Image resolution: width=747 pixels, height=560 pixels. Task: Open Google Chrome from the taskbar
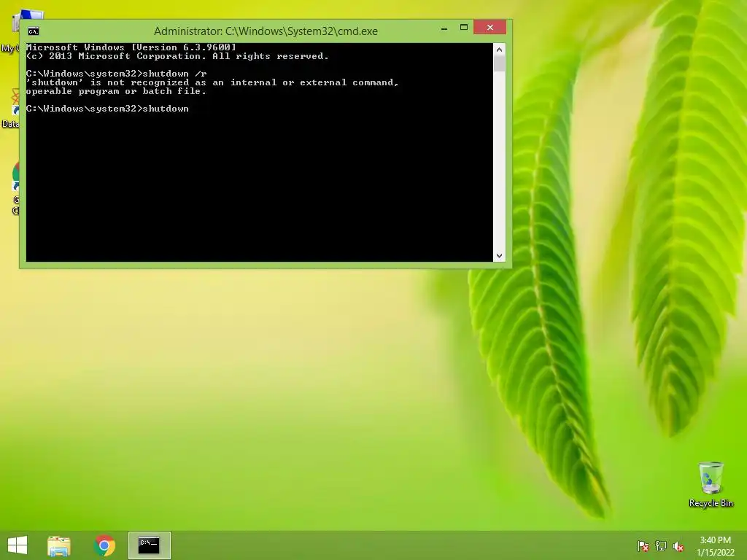[104, 545]
